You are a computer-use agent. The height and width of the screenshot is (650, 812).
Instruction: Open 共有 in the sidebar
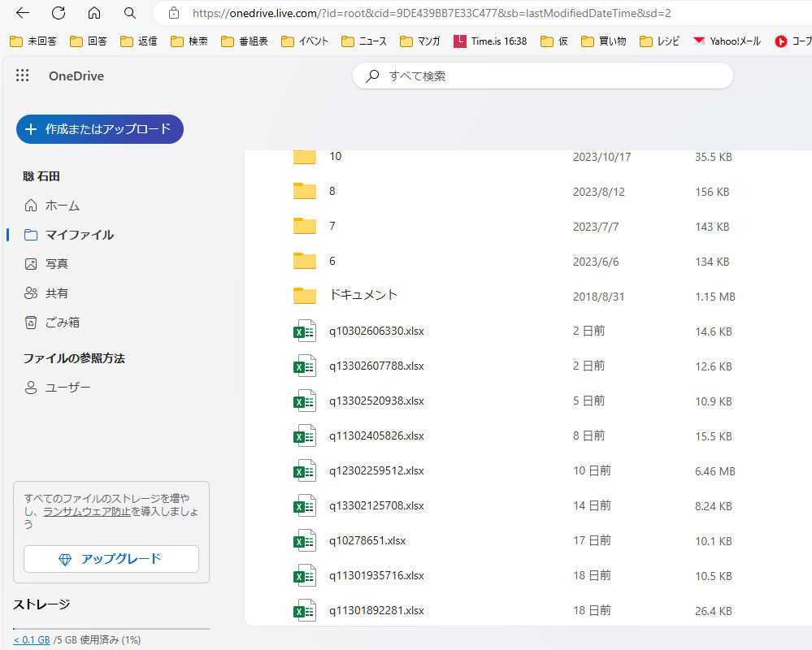[x=46, y=293]
